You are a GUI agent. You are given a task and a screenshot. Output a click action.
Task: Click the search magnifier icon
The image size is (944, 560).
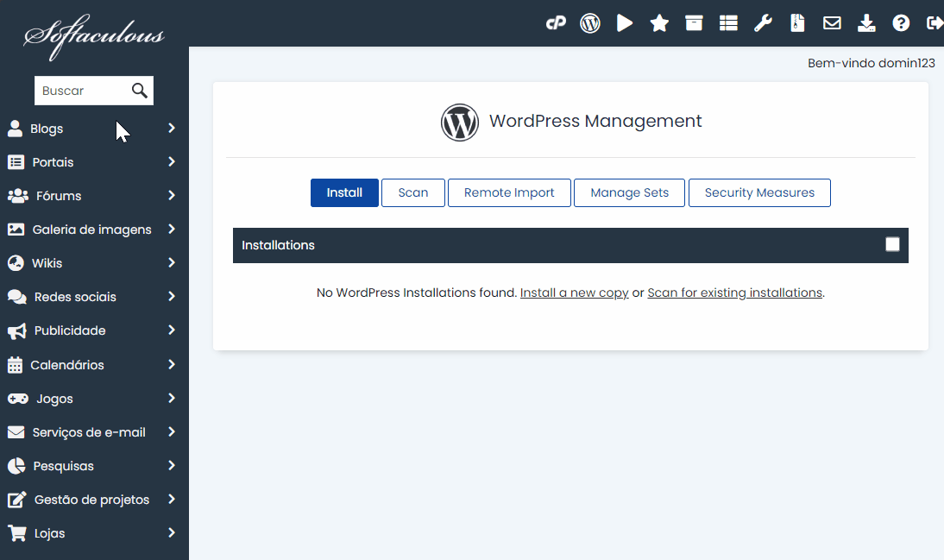click(x=140, y=91)
